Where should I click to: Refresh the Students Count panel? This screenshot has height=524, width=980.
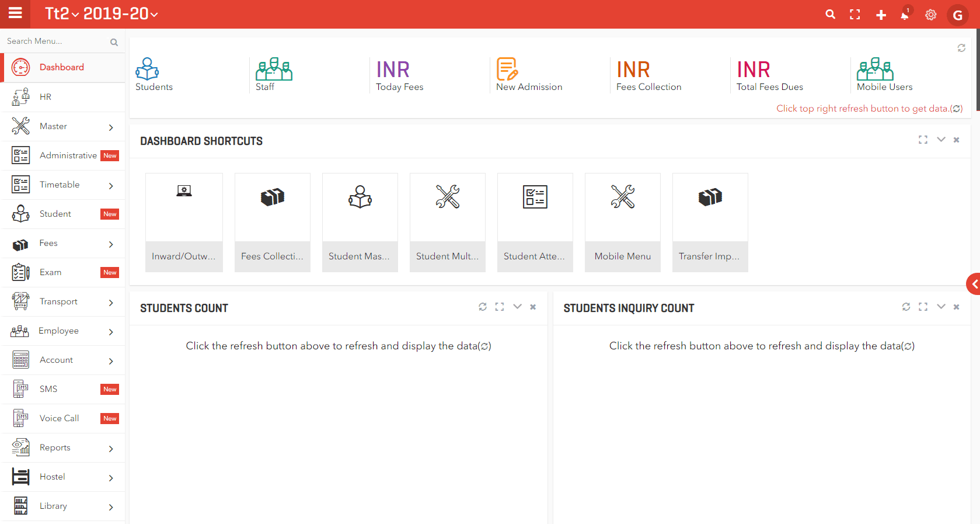pyautogui.click(x=483, y=307)
